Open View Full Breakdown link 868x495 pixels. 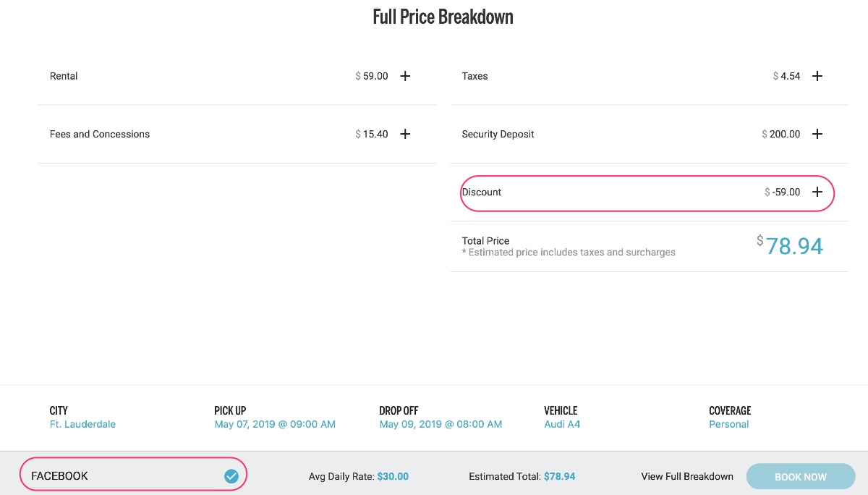(687, 477)
